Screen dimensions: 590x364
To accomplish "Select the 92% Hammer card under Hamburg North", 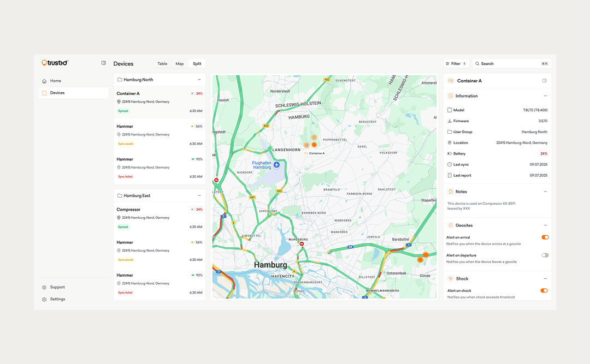I will pos(160,168).
